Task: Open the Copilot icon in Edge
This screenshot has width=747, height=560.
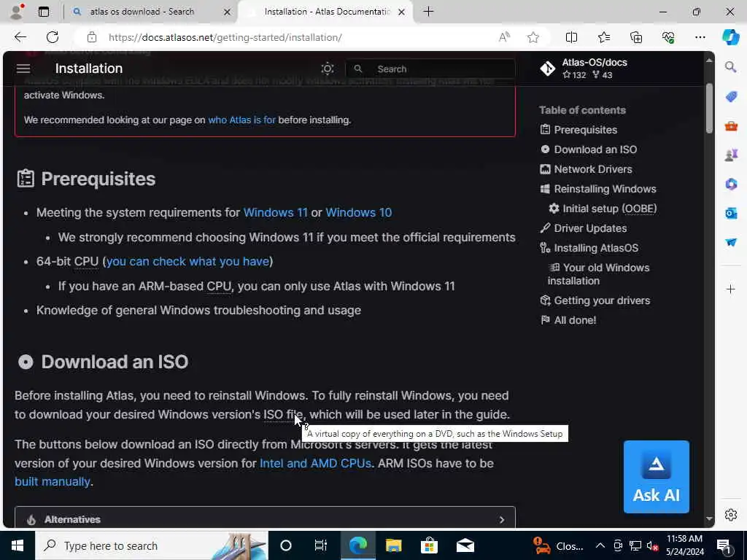Action: [x=730, y=37]
